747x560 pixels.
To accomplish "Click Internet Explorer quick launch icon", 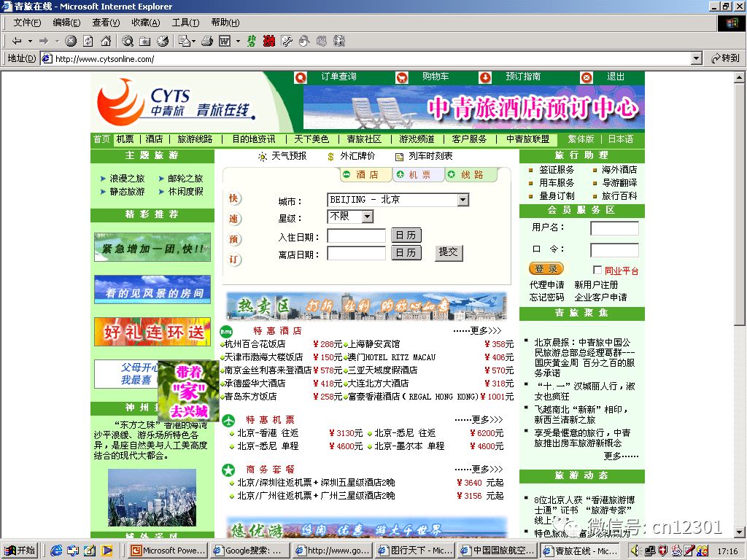I will pyautogui.click(x=56, y=551).
